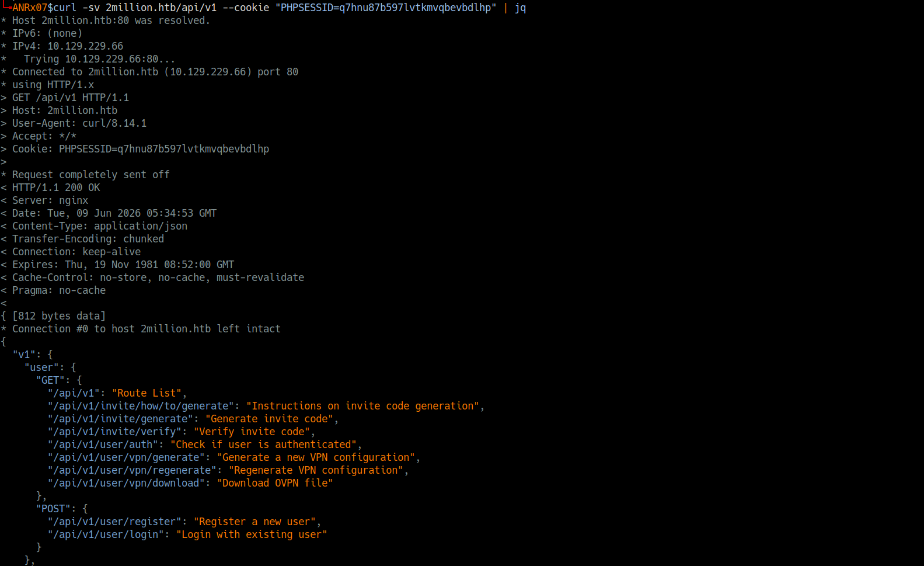Click the "/api/v1/user/auth" route key
This screenshot has height=566, width=924.
point(103,445)
